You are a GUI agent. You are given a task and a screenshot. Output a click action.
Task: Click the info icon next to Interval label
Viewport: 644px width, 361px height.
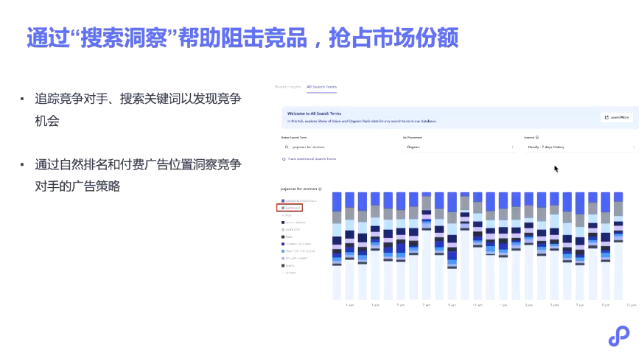[x=537, y=138]
